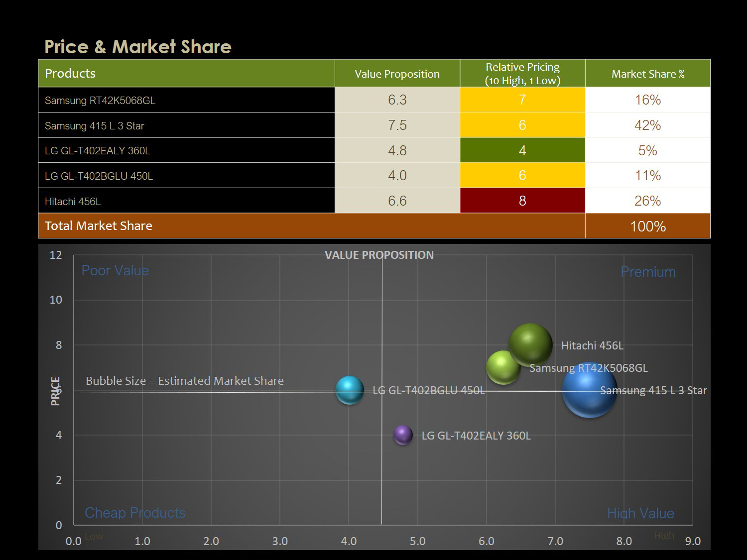This screenshot has width=747, height=560.
Task: Select the Value Proposition column header
Action: click(397, 73)
